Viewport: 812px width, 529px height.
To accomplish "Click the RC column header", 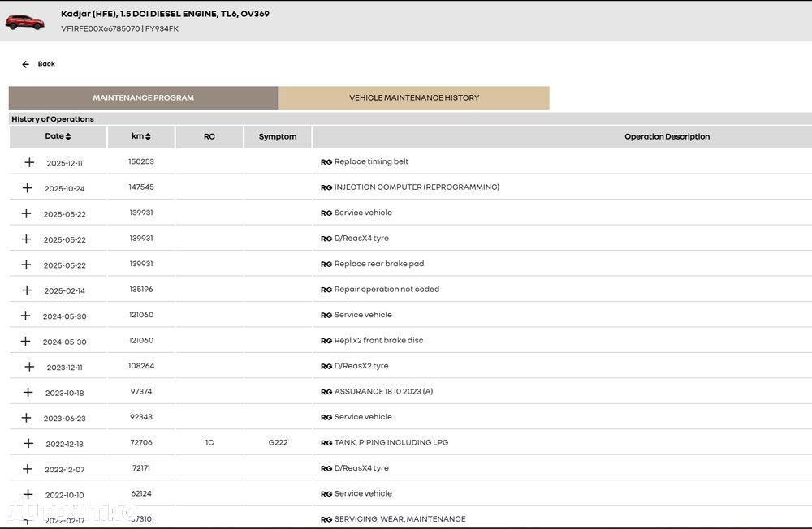I will coord(209,137).
